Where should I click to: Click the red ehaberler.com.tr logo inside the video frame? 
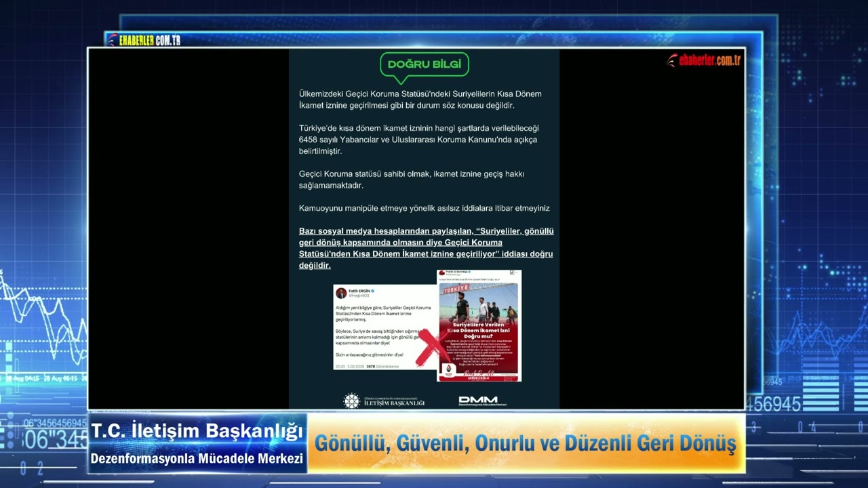(x=704, y=60)
